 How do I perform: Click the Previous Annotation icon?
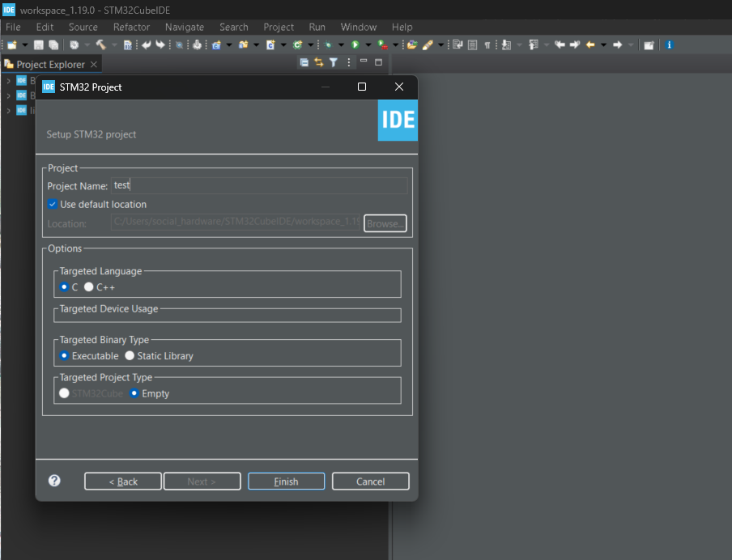[x=533, y=45]
